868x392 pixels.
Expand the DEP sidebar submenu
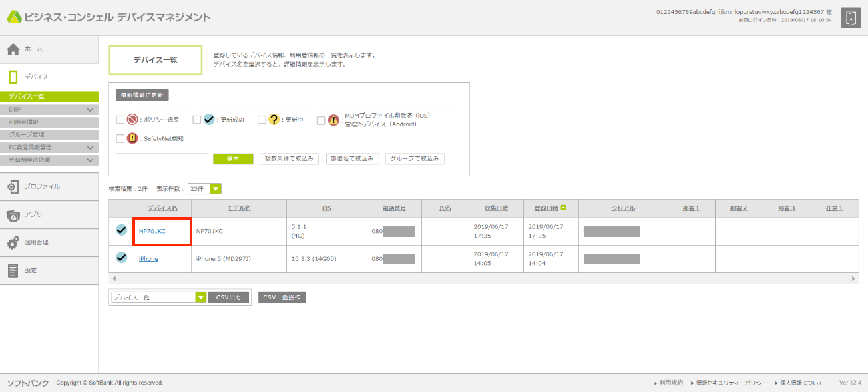(90, 110)
